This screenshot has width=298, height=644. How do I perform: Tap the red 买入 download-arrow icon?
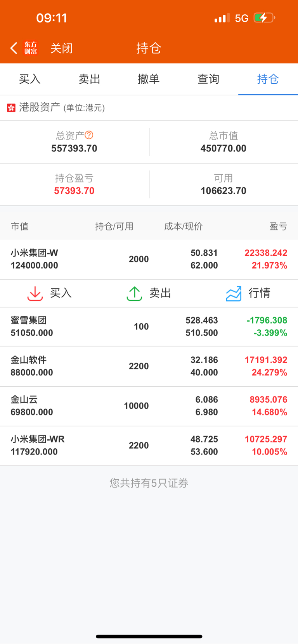click(x=35, y=293)
